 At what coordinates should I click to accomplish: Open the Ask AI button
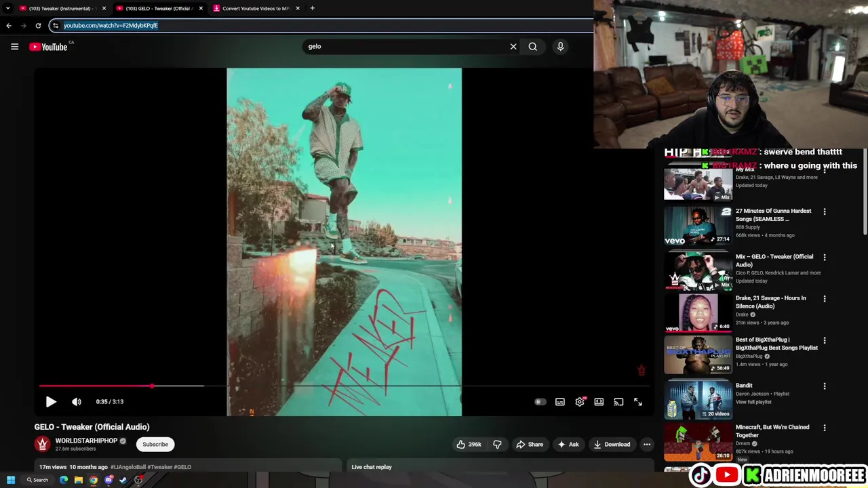[568, 445]
